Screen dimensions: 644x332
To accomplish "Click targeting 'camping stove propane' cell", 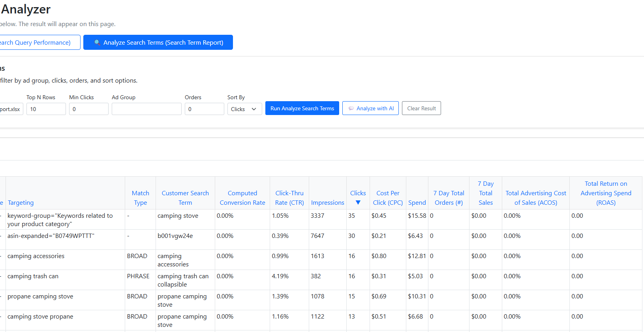I will 65,320.
